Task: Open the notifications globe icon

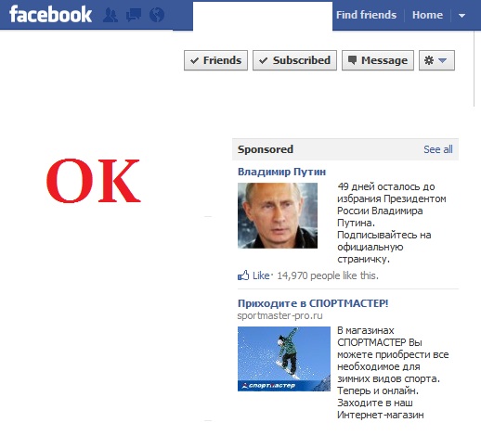Action: pyautogui.click(x=157, y=15)
